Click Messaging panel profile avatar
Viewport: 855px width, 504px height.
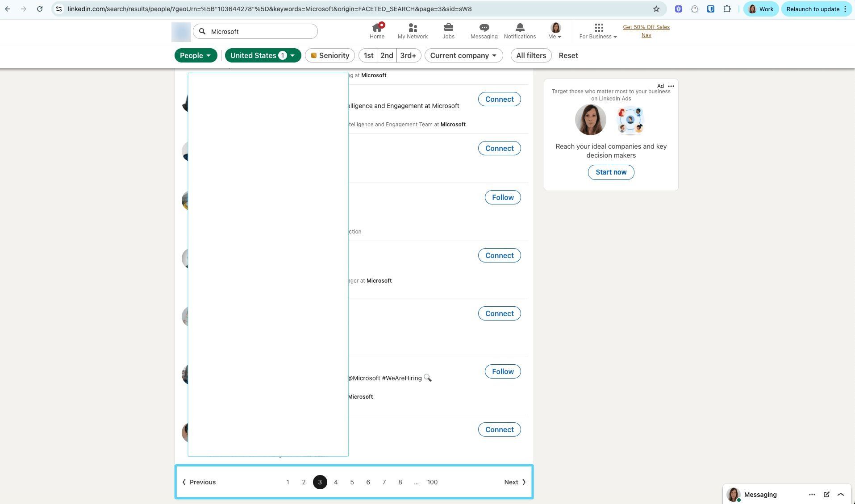pyautogui.click(x=733, y=495)
